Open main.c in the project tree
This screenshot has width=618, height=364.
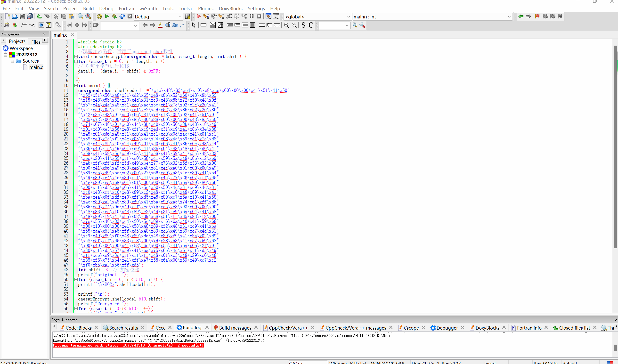pyautogui.click(x=36, y=67)
